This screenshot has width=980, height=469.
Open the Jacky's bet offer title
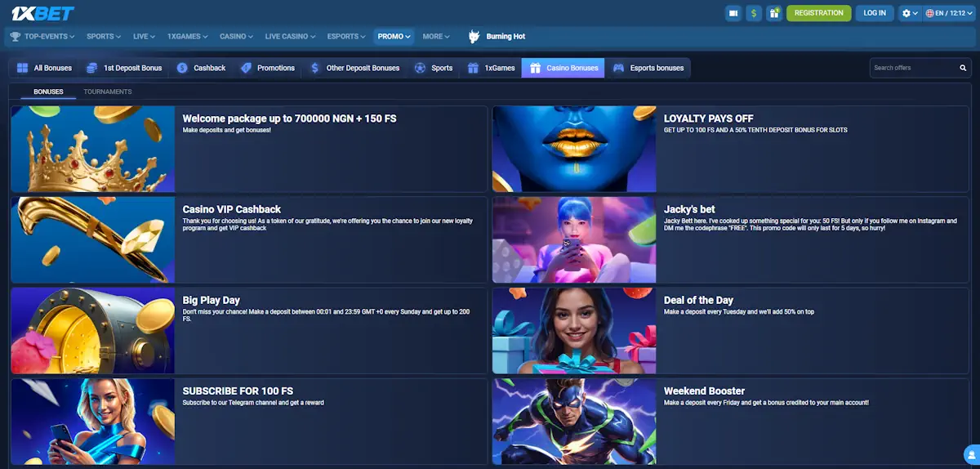689,209
